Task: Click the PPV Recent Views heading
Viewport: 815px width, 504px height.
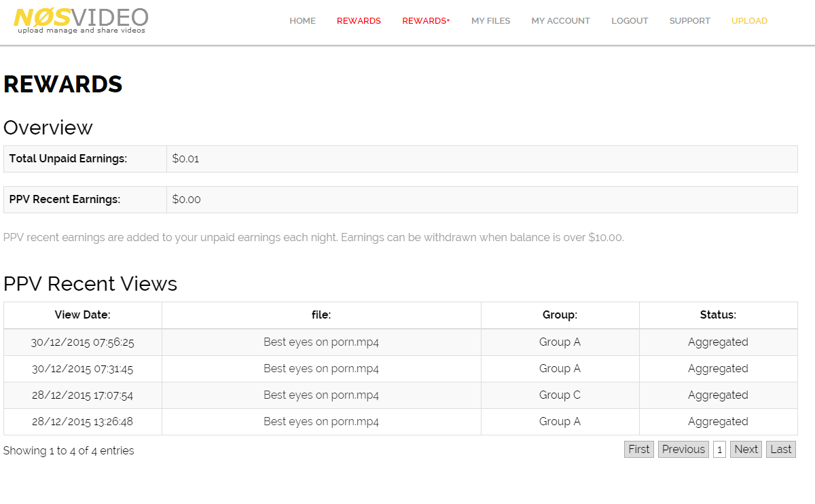Action: [x=90, y=283]
